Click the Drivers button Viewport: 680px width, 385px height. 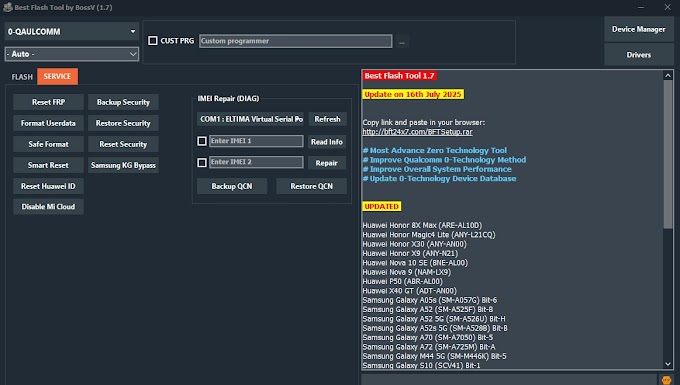coord(638,55)
